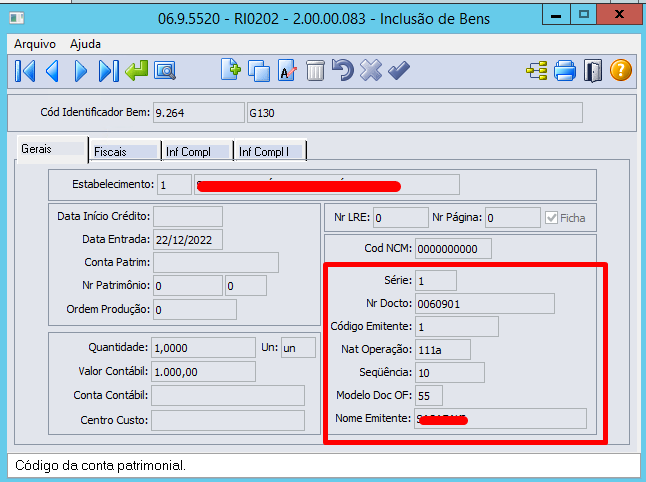Click the window system menu icon
The height and width of the screenshot is (482, 646).
pyautogui.click(x=17, y=18)
